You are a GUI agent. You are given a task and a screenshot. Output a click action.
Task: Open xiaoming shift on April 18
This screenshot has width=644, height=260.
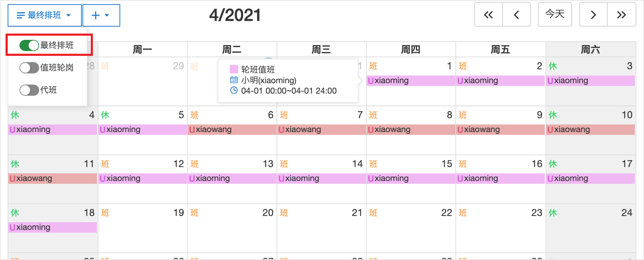[53, 227]
